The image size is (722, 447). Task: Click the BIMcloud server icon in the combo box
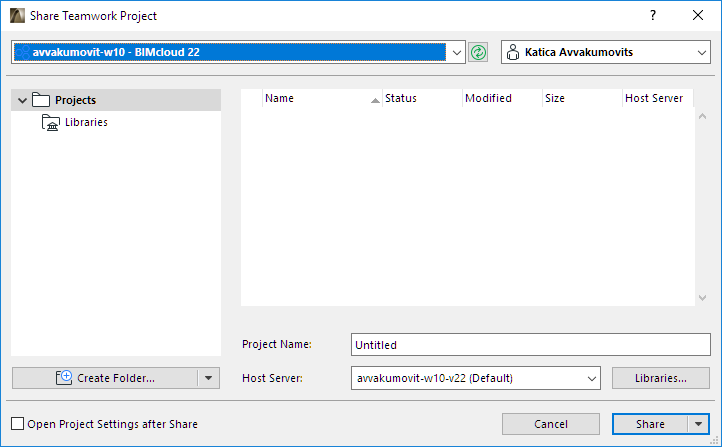click(22, 52)
